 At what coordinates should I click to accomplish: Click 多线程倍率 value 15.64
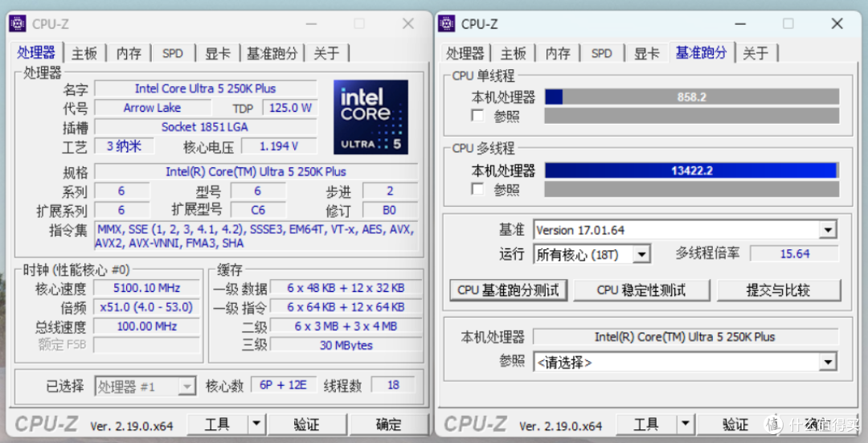(x=794, y=253)
